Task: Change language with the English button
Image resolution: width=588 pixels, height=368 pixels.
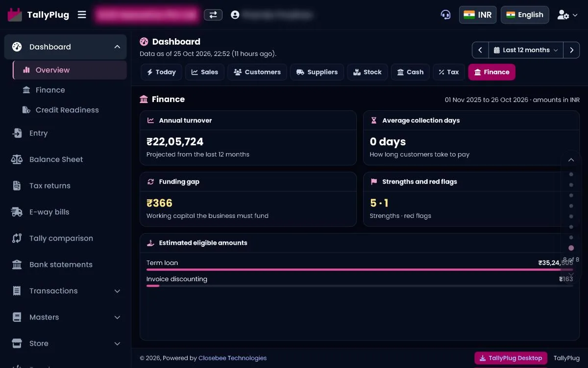Action: [x=525, y=15]
